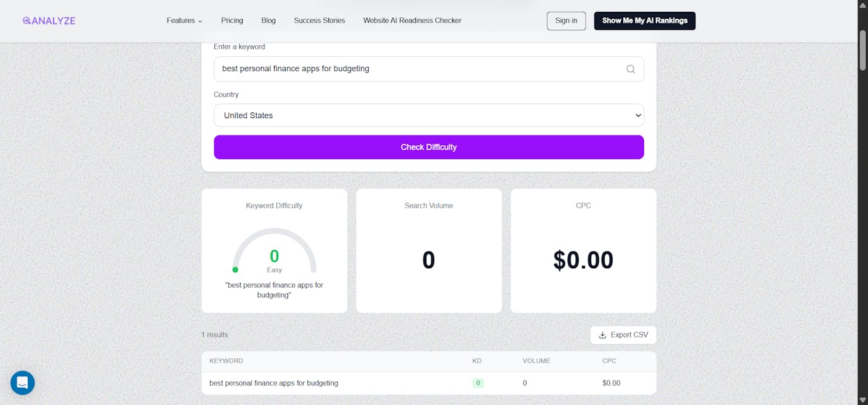Click the Keyword Difficulty gauge
The width and height of the screenshot is (868, 405).
[274, 251]
